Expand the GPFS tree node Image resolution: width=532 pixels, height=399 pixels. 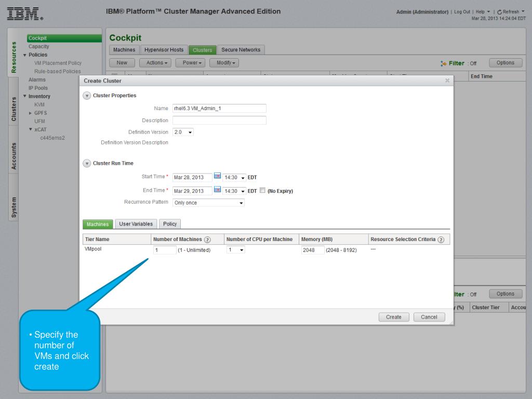pos(30,113)
